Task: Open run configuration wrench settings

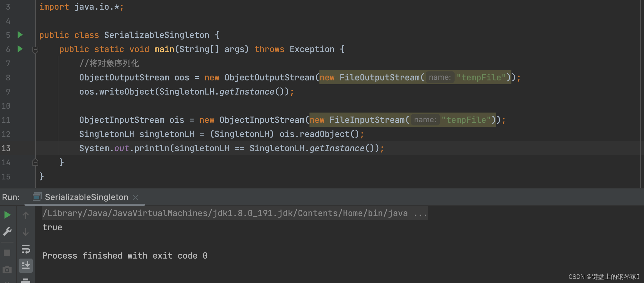Action: [7, 232]
